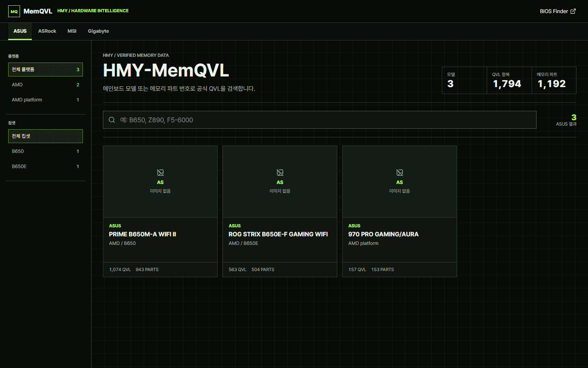The height and width of the screenshot is (368, 588).
Task: Focus the QVL search input field
Action: 320,120
